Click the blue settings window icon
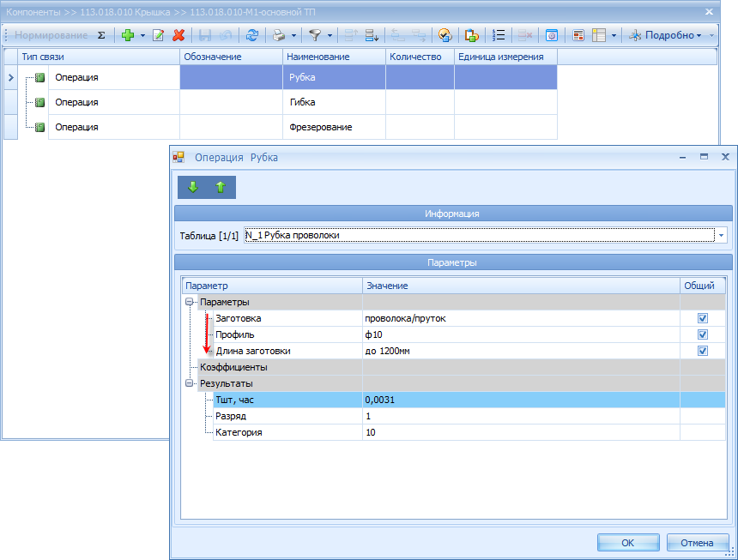738x560 pixels. pos(552,35)
